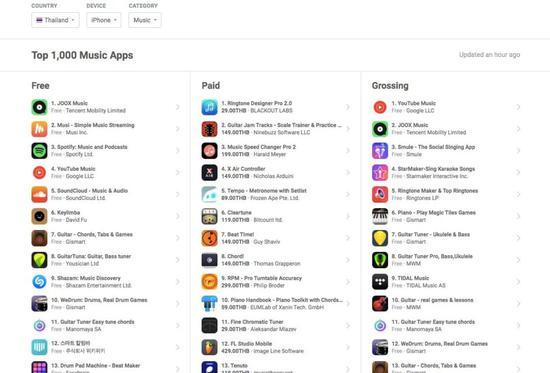Open the Country dropdown showing Thailand

point(55,20)
